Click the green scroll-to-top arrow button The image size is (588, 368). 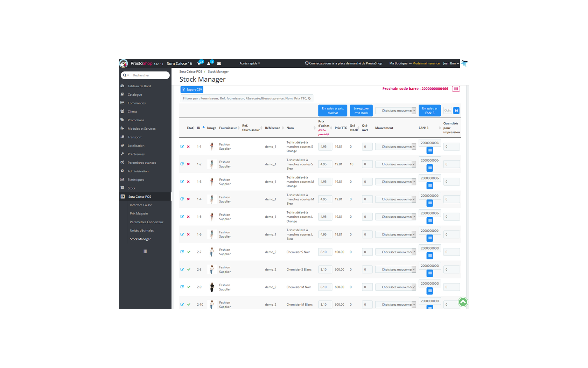tap(463, 302)
